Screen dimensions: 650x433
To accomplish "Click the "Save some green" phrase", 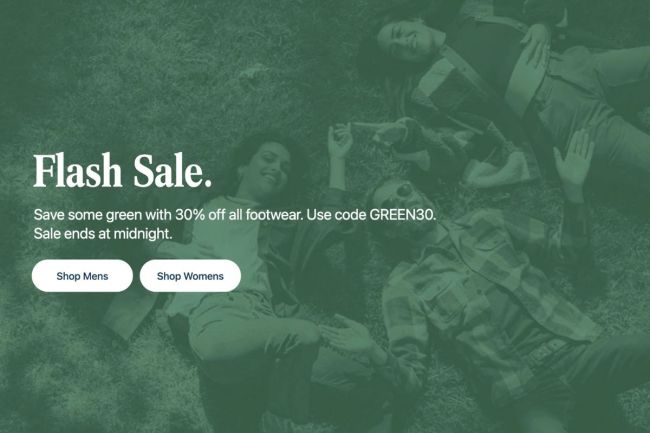I will (87, 215).
